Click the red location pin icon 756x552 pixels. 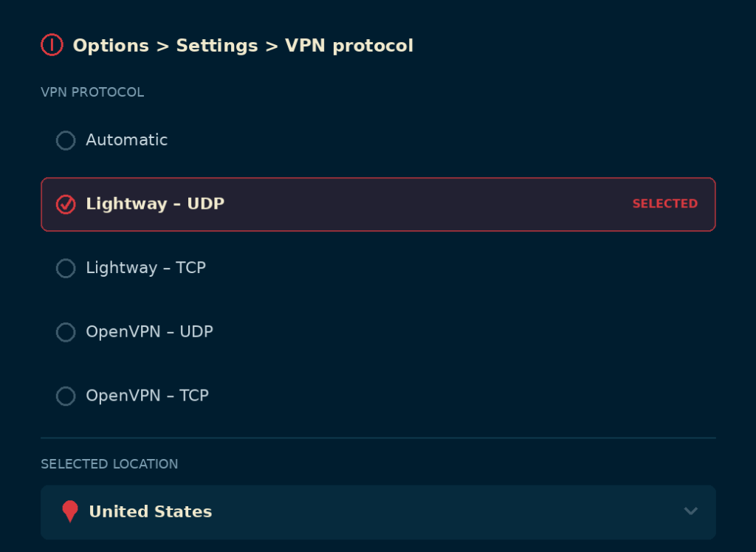[70, 511]
